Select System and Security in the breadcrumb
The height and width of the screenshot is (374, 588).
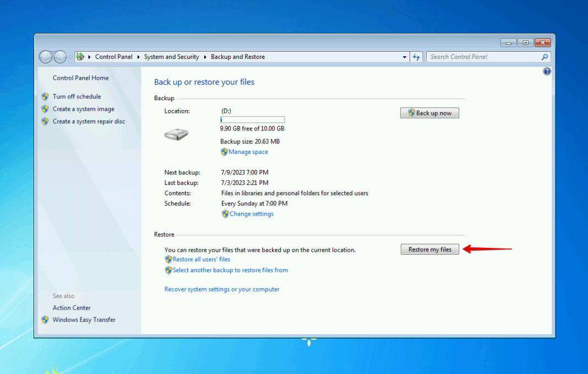coord(171,57)
